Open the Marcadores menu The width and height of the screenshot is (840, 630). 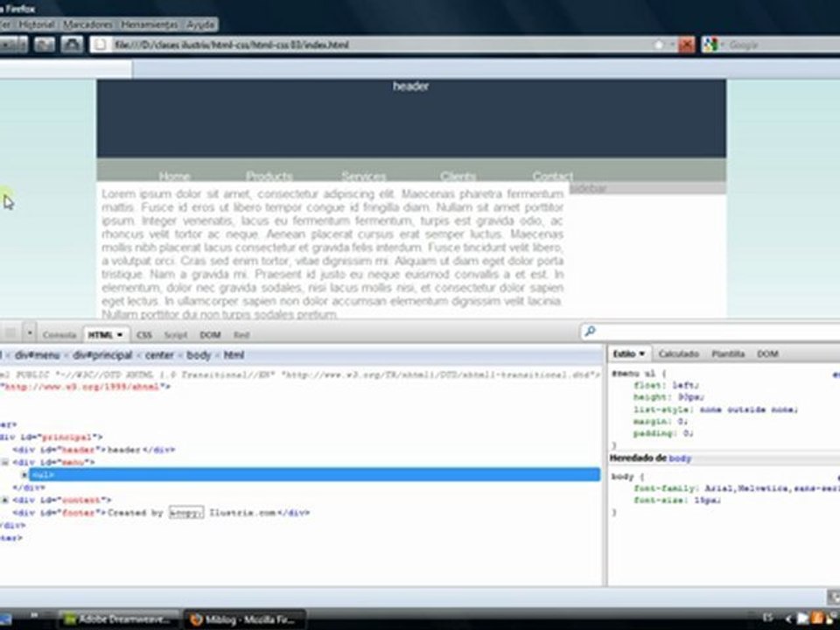pos(87,24)
